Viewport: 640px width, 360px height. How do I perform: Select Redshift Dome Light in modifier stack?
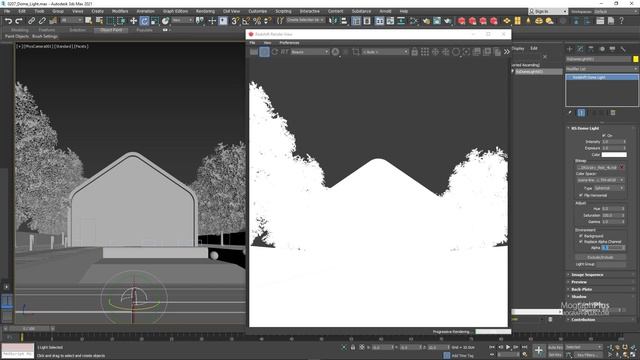(602, 77)
